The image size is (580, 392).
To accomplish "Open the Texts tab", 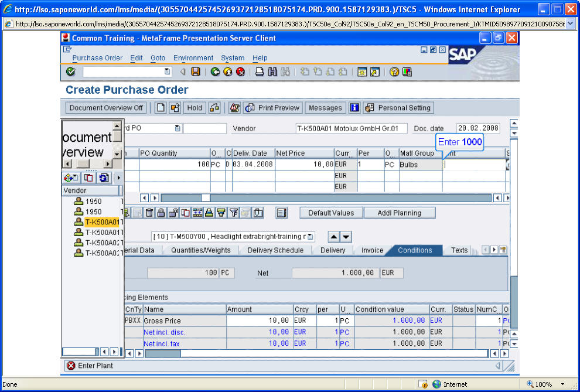I will [x=459, y=250].
